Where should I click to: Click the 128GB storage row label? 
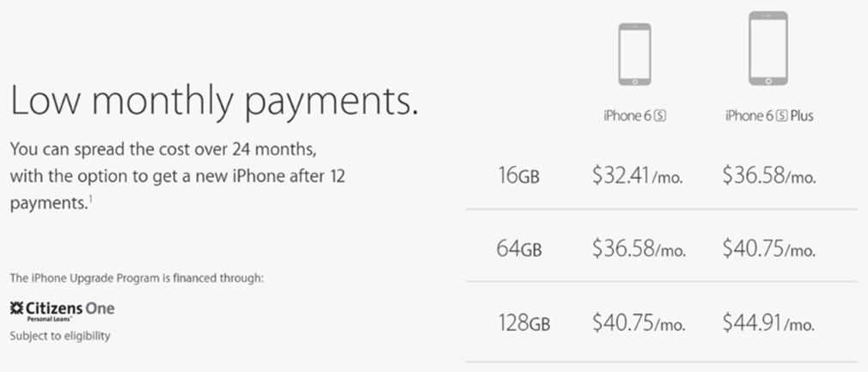523,324
